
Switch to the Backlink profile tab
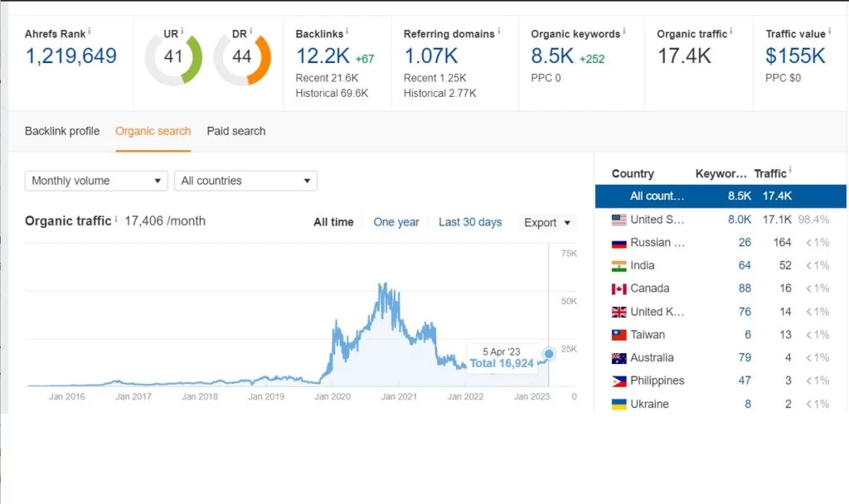click(62, 131)
